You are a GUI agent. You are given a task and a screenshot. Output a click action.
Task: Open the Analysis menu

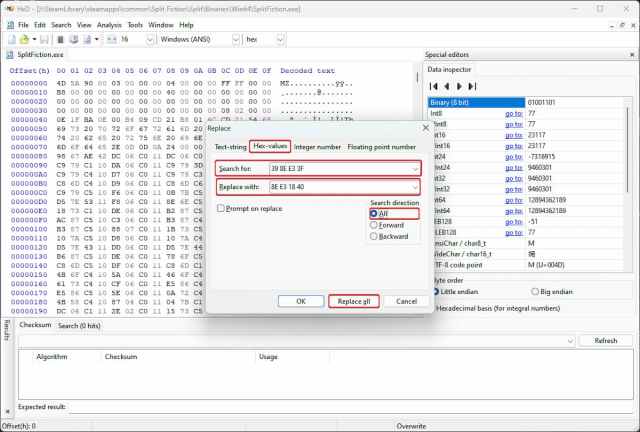pos(109,22)
